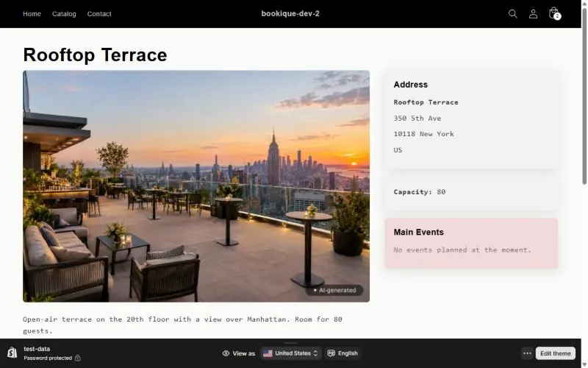Click the View as label
The width and height of the screenshot is (588, 368).
(244, 353)
